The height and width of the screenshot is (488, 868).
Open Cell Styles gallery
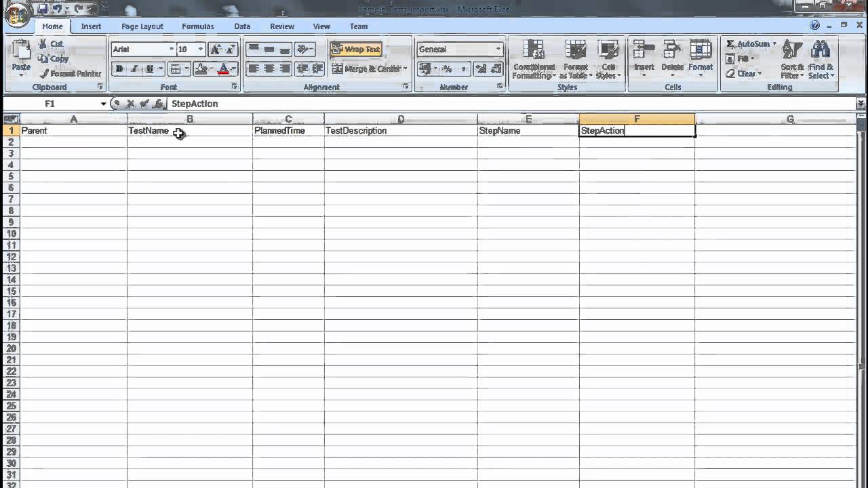pyautogui.click(x=608, y=59)
